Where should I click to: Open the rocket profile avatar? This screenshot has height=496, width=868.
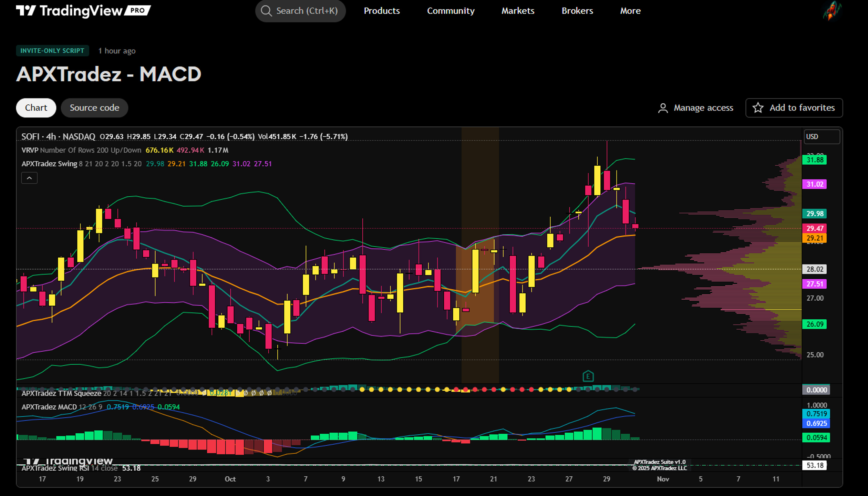pyautogui.click(x=832, y=11)
